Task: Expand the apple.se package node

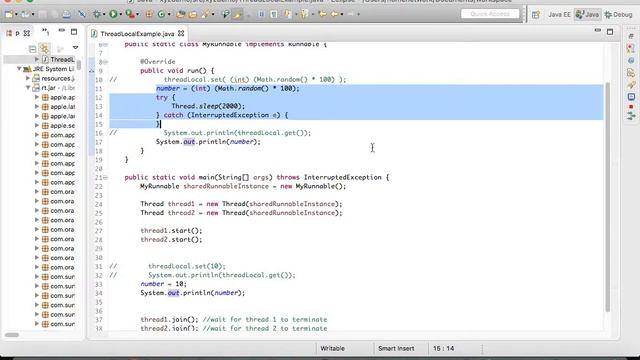Action: (37, 125)
